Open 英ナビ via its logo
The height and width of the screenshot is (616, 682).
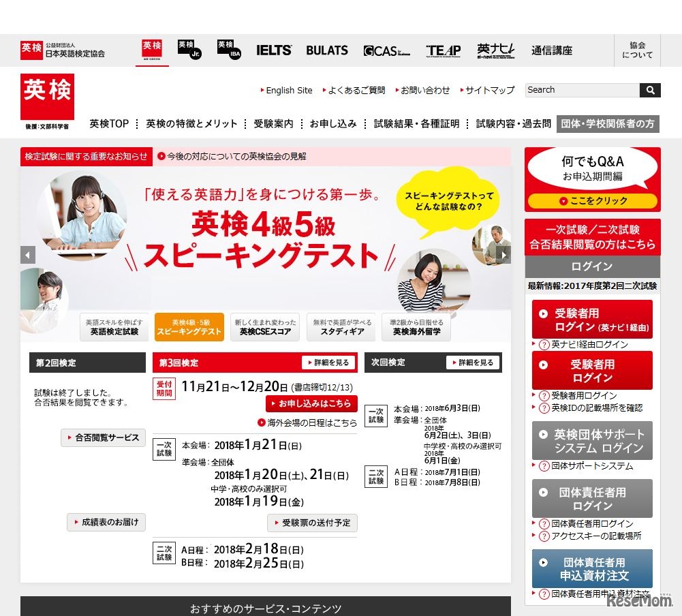pos(495,50)
